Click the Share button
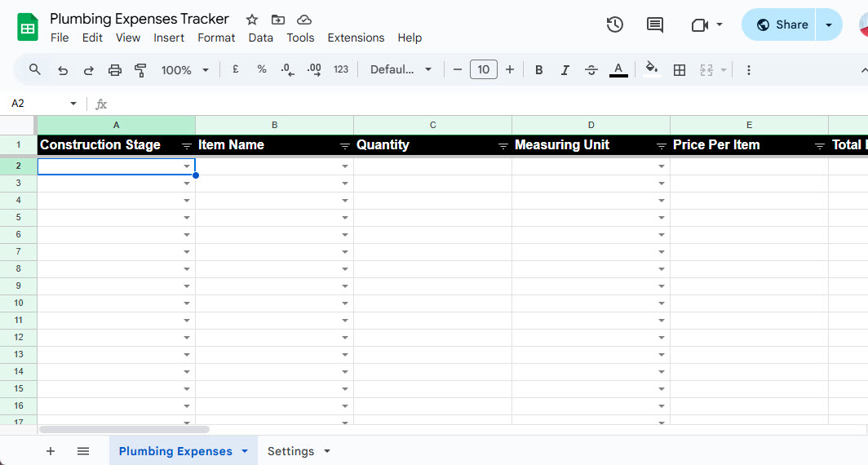868x465 pixels. [x=779, y=25]
